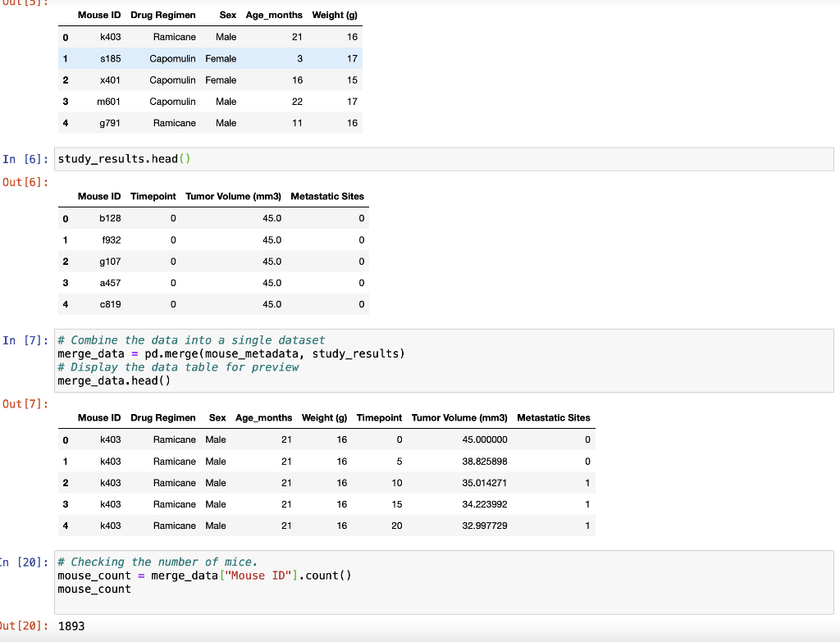Click the output value 1893

(71, 626)
